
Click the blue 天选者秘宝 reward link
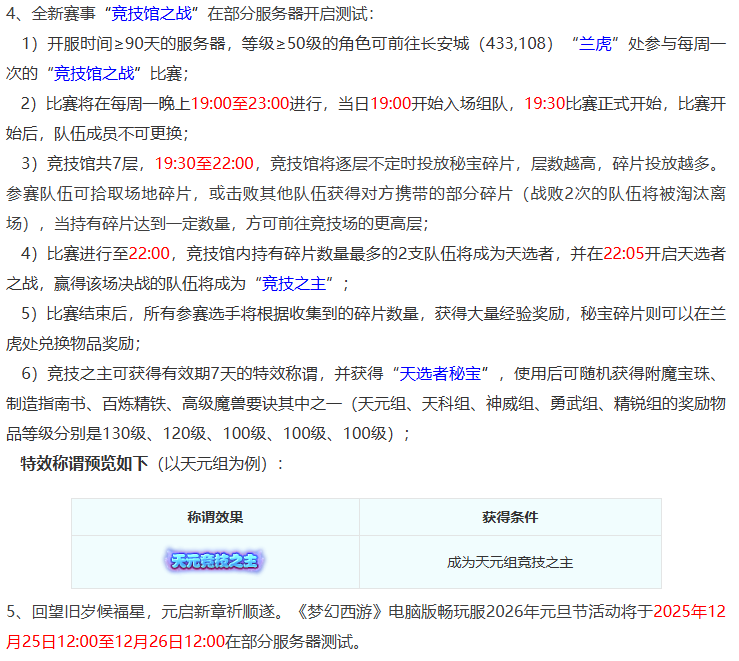(x=442, y=373)
